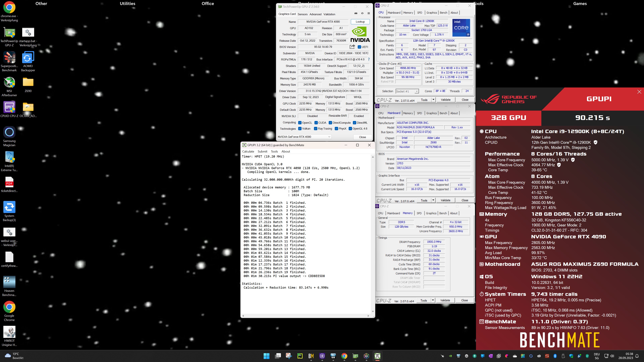Toggle the OpenGL 4.6 checkbox
644x362 pixels.
tap(350, 129)
